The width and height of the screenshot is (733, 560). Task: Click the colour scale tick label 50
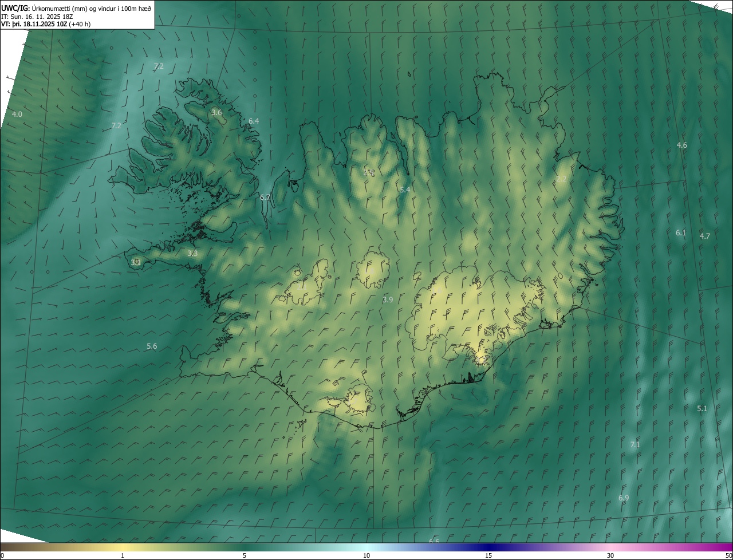728,556
